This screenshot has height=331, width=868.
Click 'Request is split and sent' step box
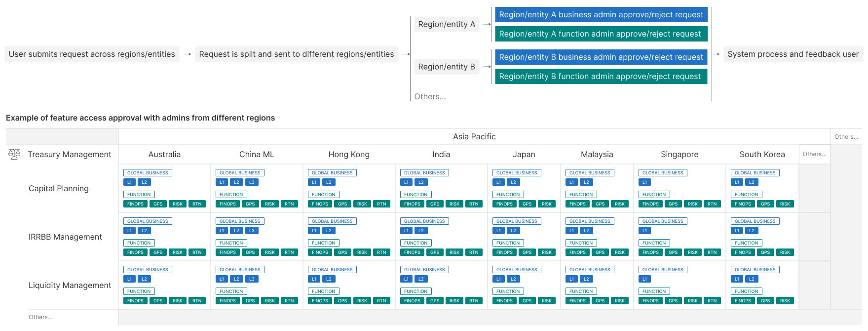tap(296, 54)
